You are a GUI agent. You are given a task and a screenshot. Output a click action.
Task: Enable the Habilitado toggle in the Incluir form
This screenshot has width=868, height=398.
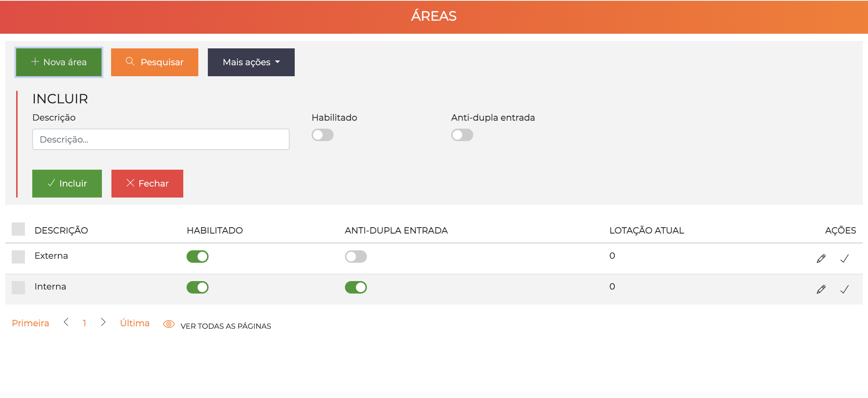click(322, 135)
